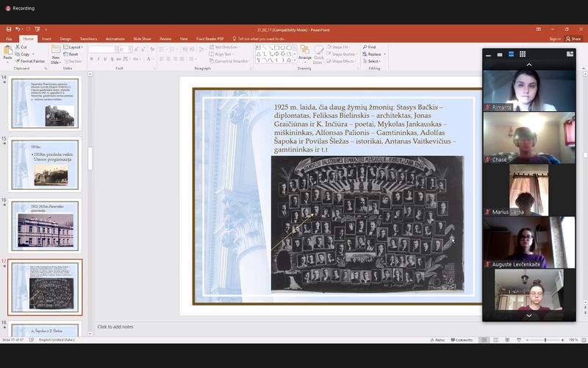Screen dimensions: 588x368
Task: Click the Arrange icon in Drawing group
Action: click(304, 51)
